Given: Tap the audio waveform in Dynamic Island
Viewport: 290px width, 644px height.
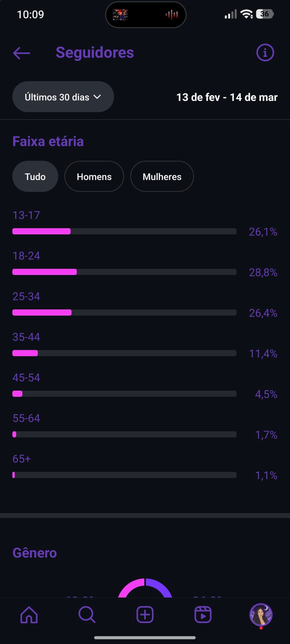Looking at the screenshot, I should click(172, 15).
